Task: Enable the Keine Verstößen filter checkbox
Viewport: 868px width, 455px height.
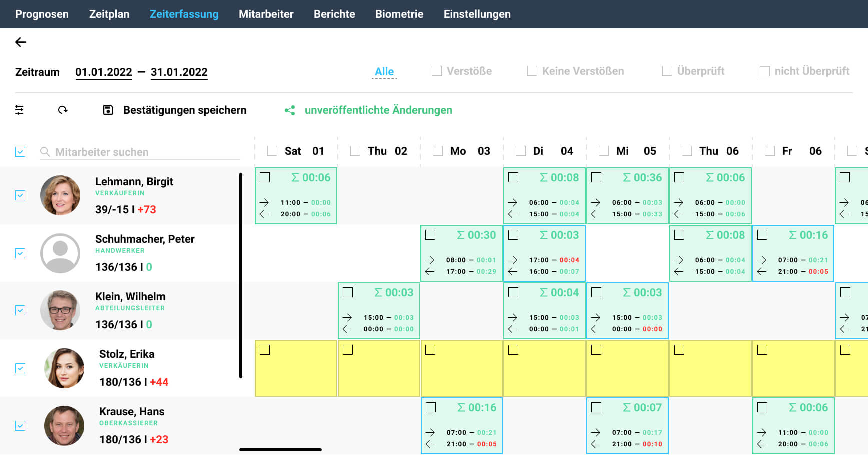Action: [x=532, y=71]
